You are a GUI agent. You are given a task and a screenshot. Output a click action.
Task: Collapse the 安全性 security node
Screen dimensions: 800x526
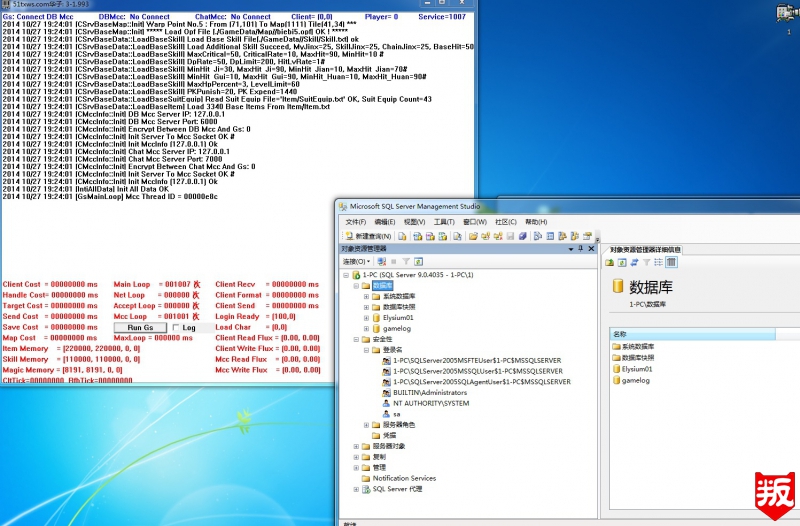point(356,339)
